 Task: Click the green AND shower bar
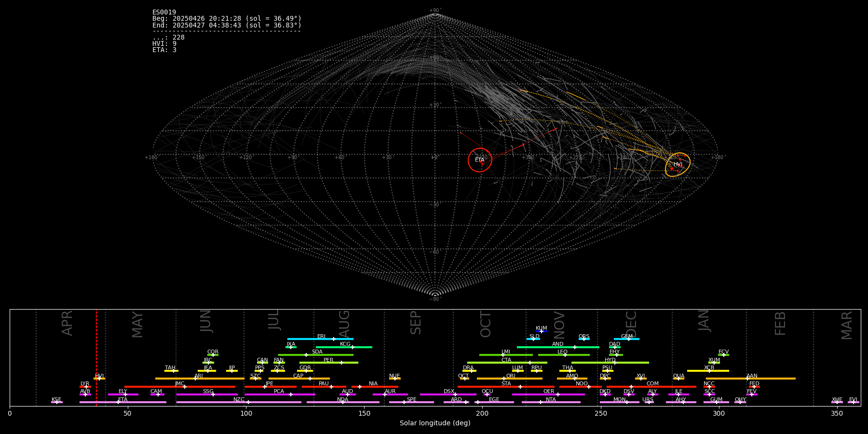(558, 347)
